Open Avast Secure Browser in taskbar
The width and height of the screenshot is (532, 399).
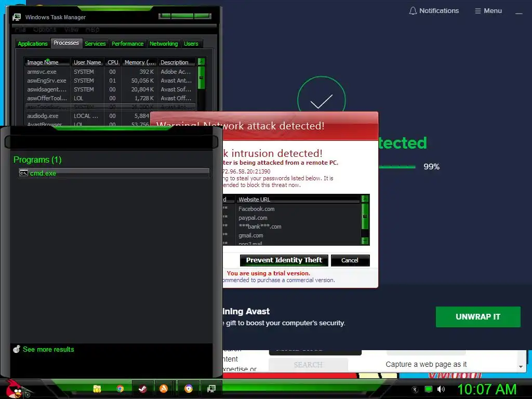tap(188, 389)
